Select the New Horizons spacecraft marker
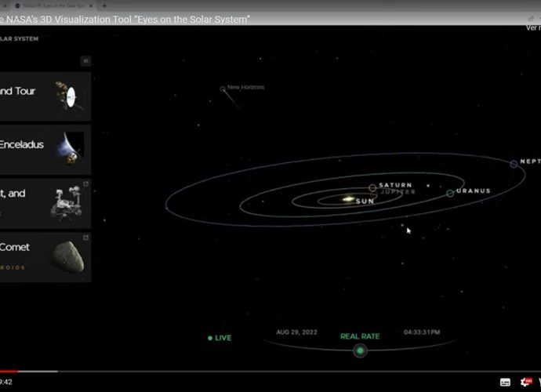Image resolution: width=541 pixels, height=392 pixels. click(x=223, y=89)
